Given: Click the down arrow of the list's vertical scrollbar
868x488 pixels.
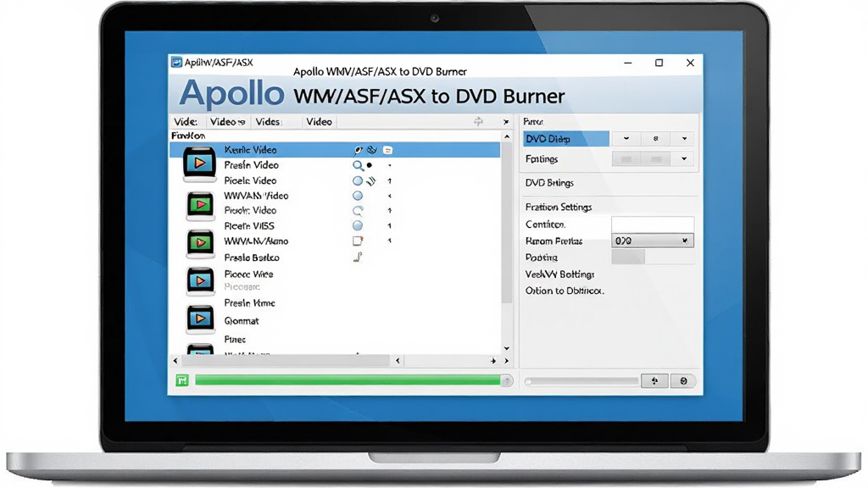Looking at the screenshot, I should point(507,348).
